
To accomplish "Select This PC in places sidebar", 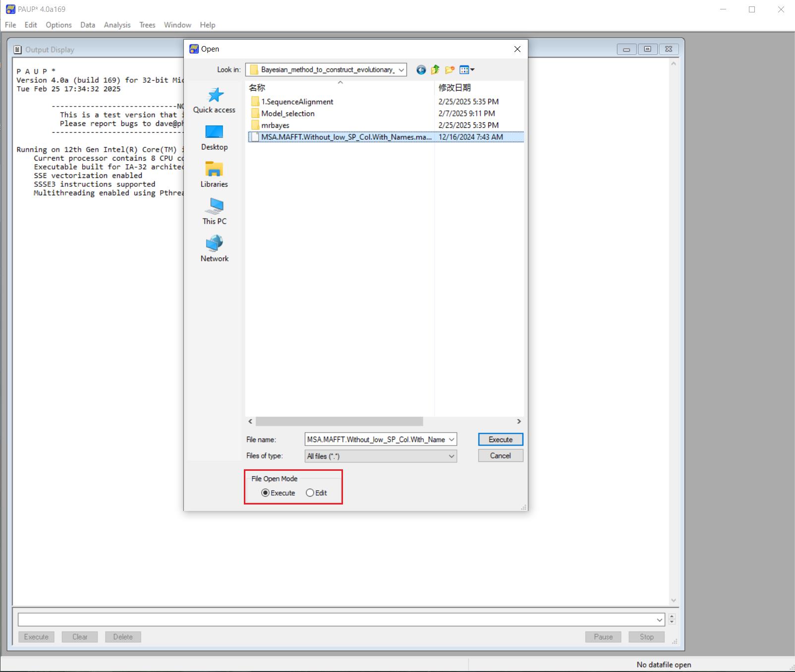I will [214, 212].
